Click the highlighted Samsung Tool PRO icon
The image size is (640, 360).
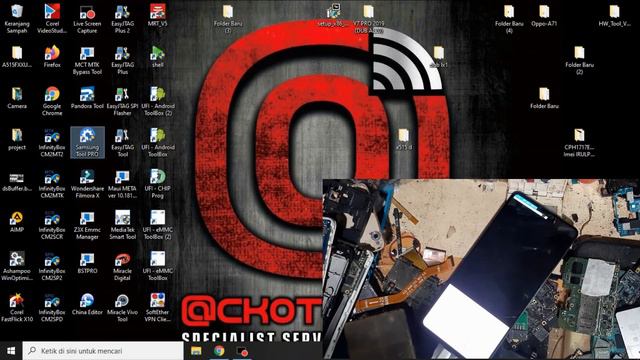pyautogui.click(x=87, y=142)
